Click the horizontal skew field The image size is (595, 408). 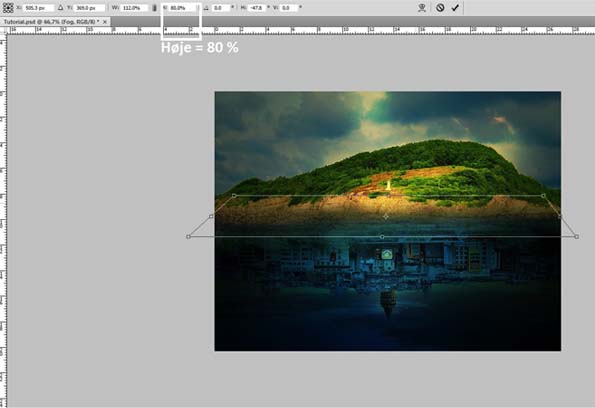tap(257, 8)
